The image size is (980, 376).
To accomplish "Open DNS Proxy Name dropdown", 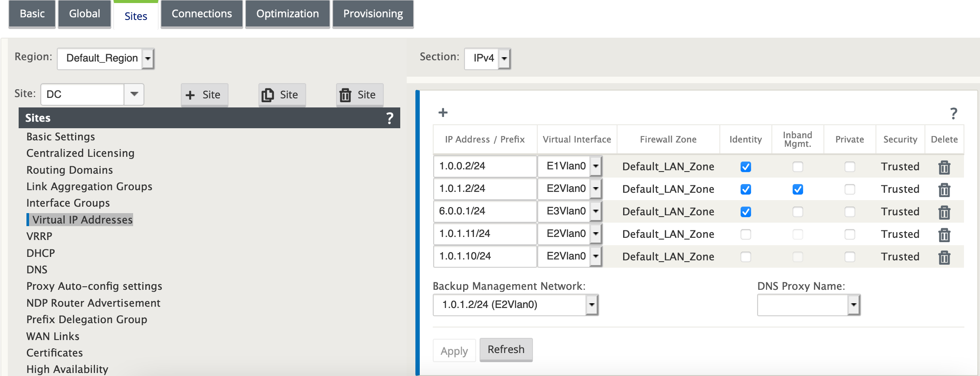I will (809, 305).
